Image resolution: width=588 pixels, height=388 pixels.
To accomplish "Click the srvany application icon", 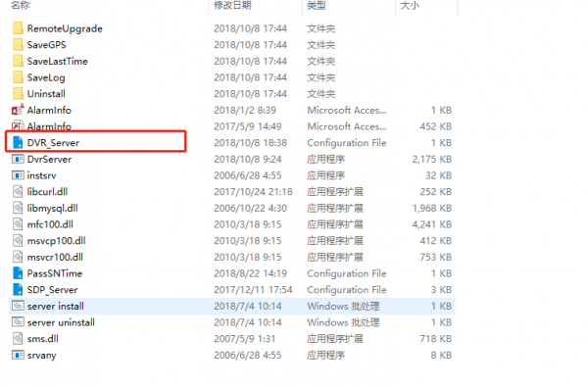I will [x=18, y=355].
